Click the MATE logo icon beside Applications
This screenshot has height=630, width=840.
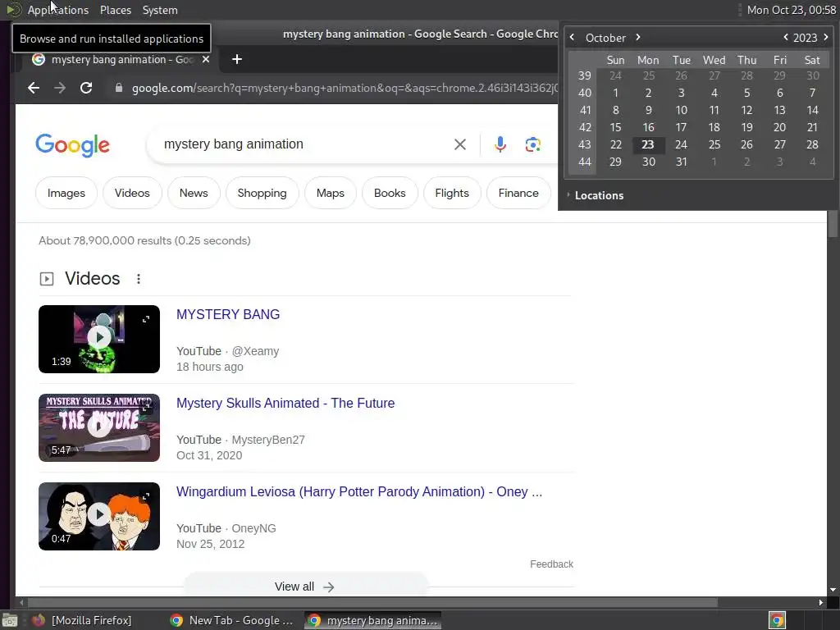click(13, 10)
